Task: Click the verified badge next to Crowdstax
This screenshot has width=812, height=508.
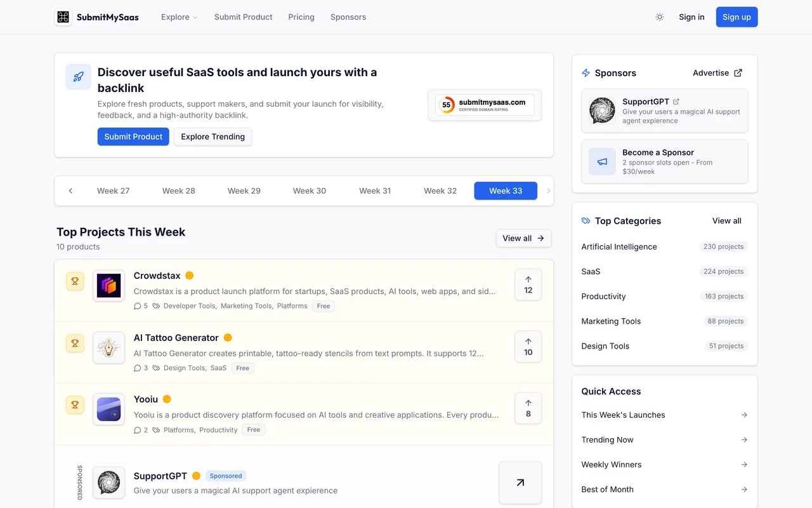Action: coord(189,276)
